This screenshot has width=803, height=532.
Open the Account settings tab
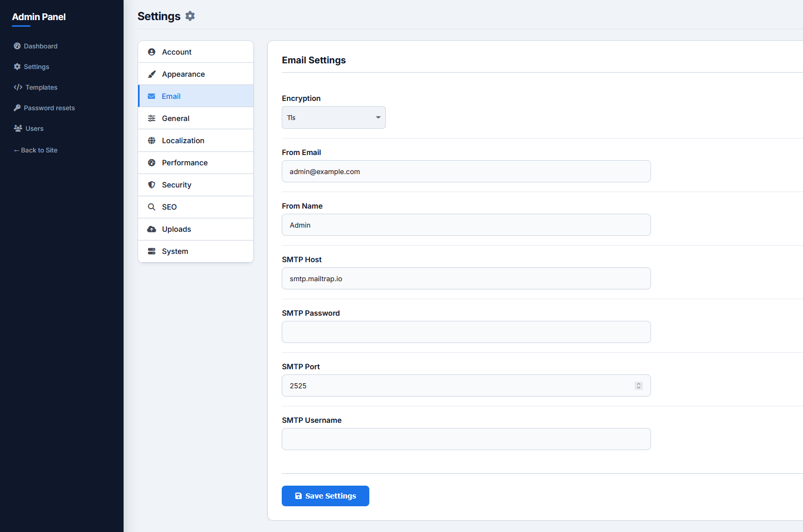(196, 52)
